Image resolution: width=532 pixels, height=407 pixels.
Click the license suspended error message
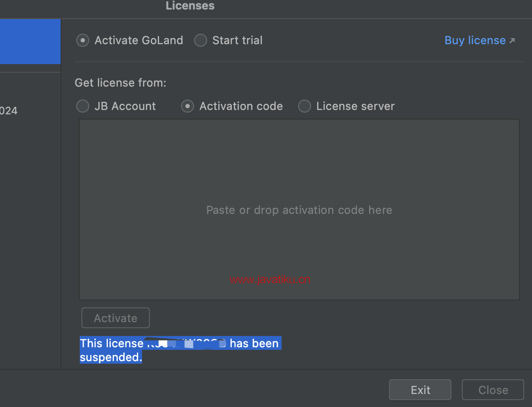pos(180,350)
